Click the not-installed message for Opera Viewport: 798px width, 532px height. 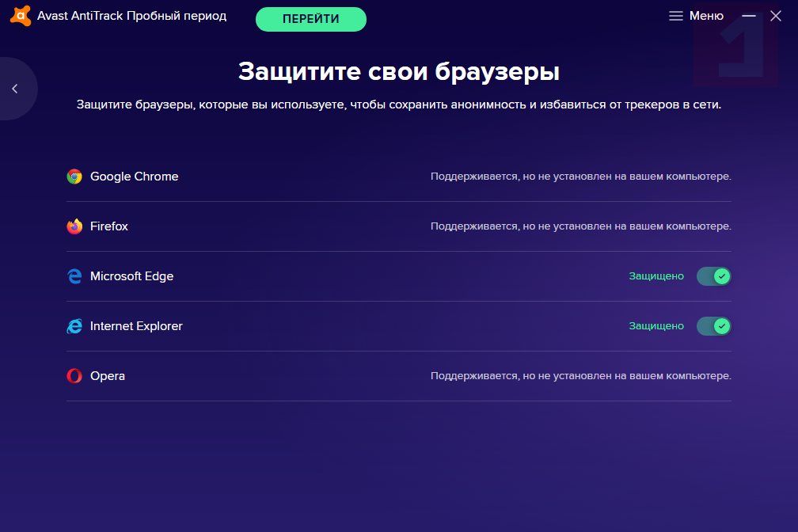(581, 376)
